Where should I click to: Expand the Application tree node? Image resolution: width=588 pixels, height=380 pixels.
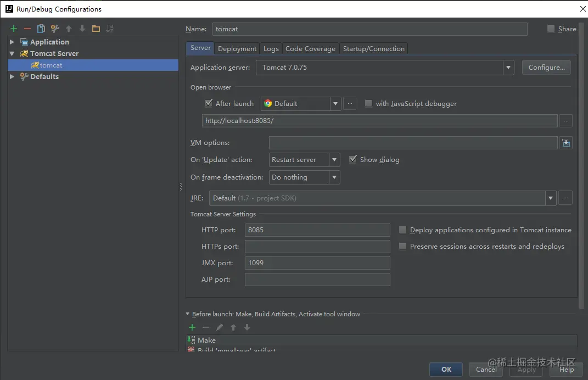pos(12,42)
